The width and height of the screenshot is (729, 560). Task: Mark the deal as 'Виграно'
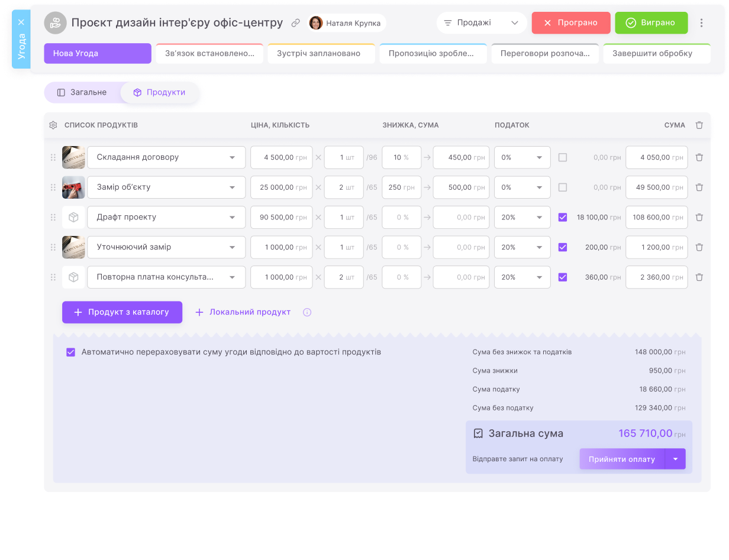(x=651, y=22)
